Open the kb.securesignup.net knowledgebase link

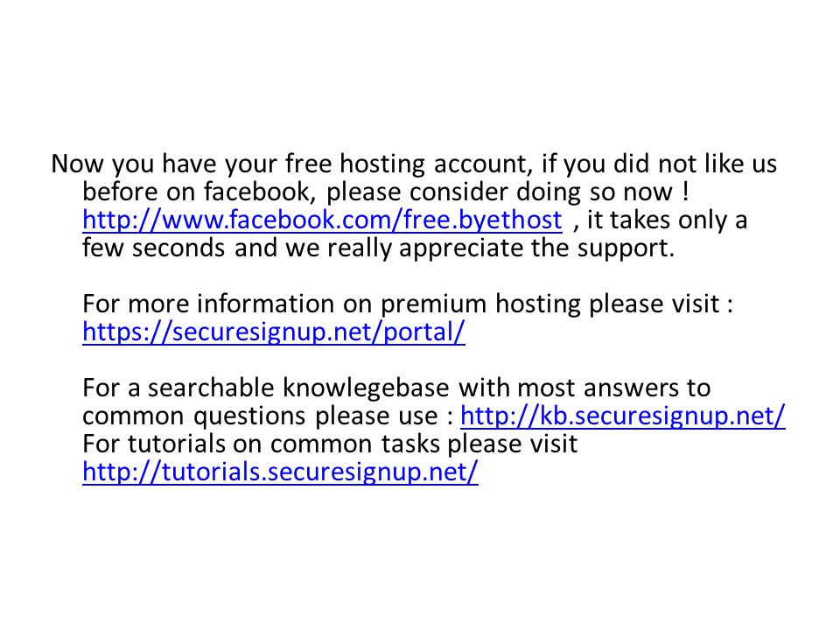622,416
